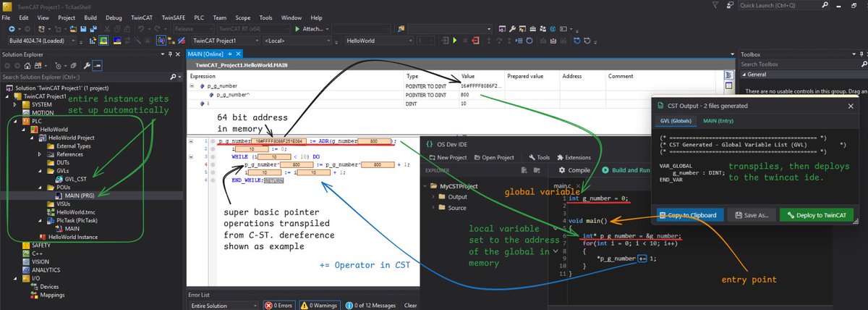This screenshot has height=310, width=868.
Task: Click the Messages filter in Error List
Action: (x=370, y=306)
